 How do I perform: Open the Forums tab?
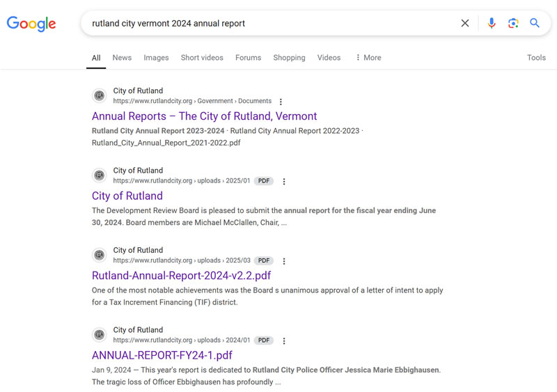(x=248, y=58)
